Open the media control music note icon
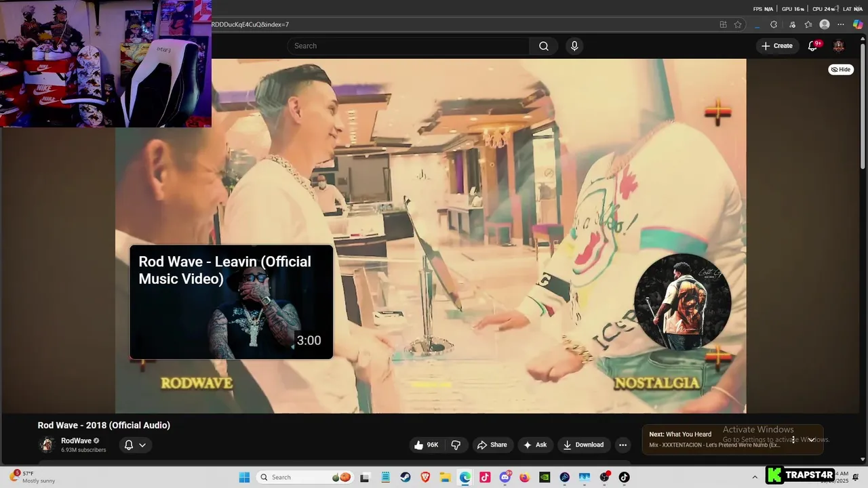Screen dimensions: 868x488 point(792,24)
